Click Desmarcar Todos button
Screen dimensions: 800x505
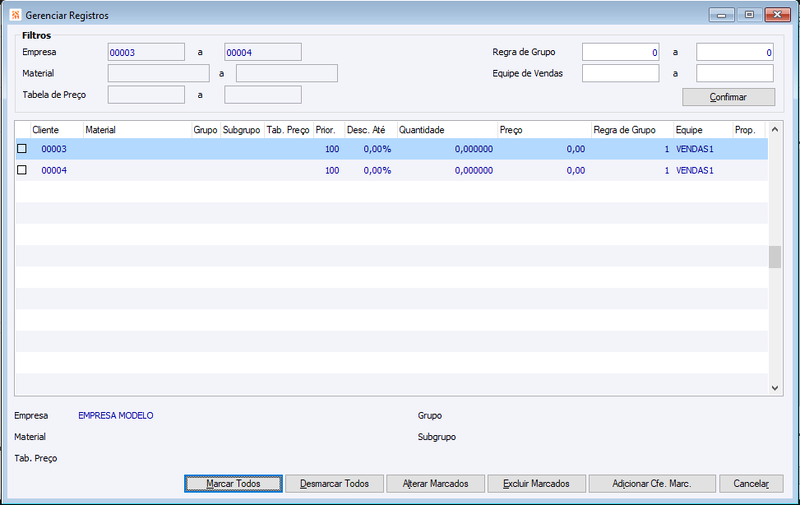click(x=334, y=484)
